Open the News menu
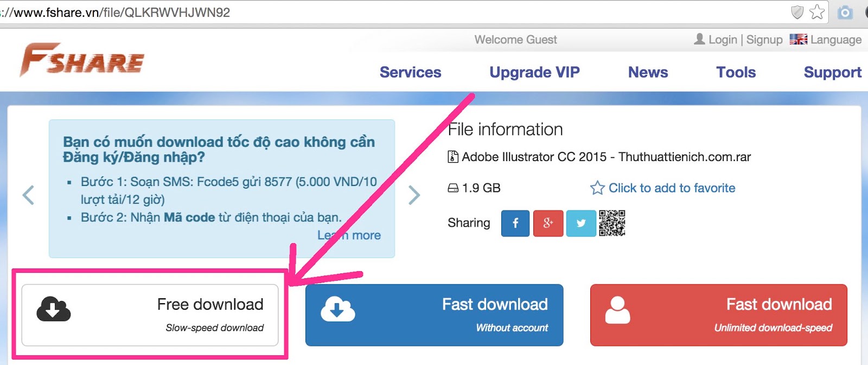Screen dimensions: 868x365 pos(648,72)
